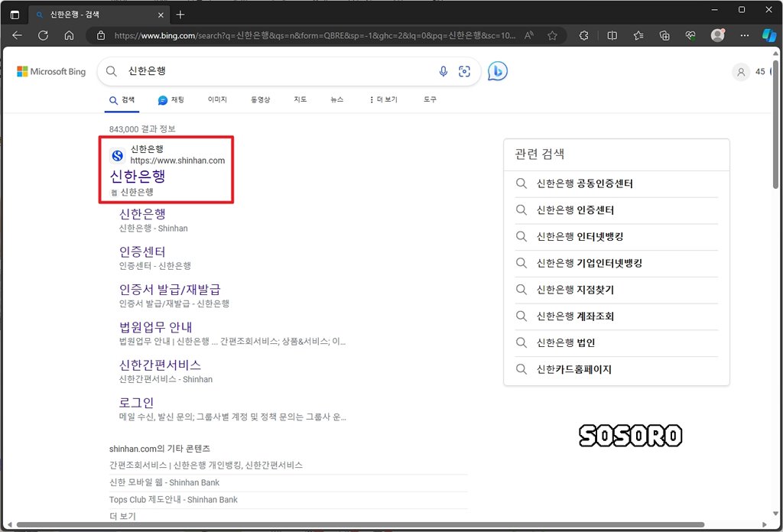Click the scroll-down arrow of vertical scrollbar

(775, 513)
